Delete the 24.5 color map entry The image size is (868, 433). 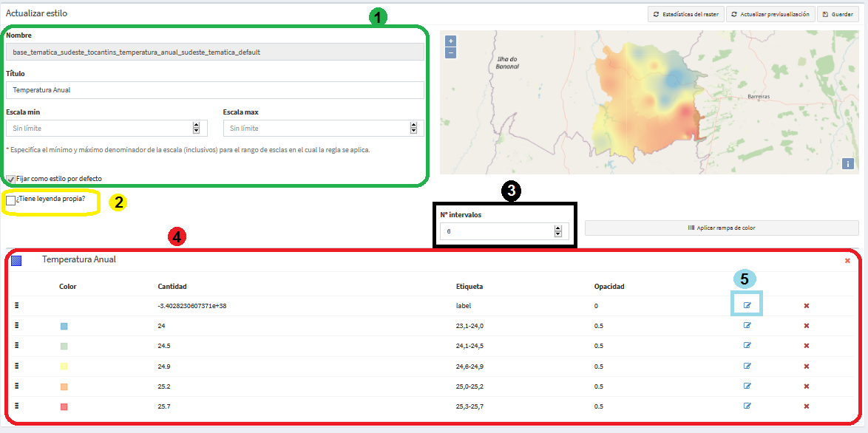coord(807,346)
